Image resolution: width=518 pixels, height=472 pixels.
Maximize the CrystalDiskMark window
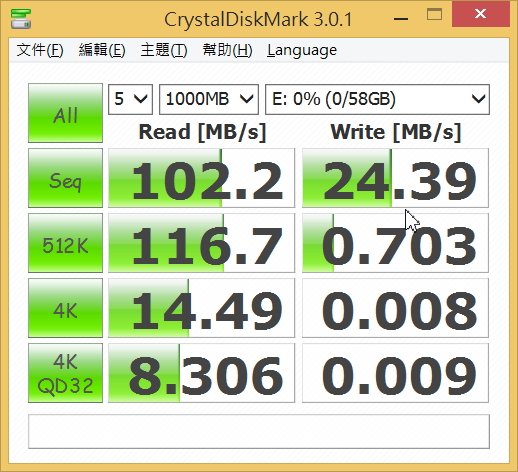(434, 15)
